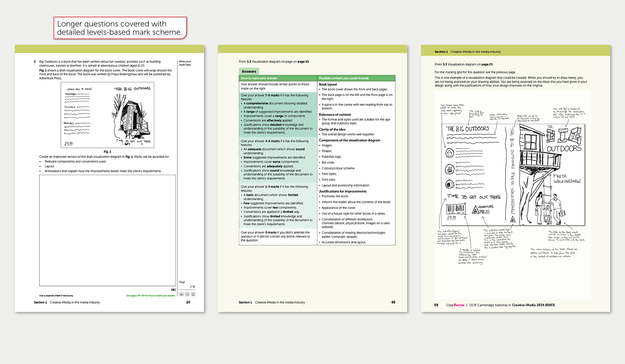625x364 pixels.
Task: Click the tunnel icon on back cover
Action: click(450, 185)
